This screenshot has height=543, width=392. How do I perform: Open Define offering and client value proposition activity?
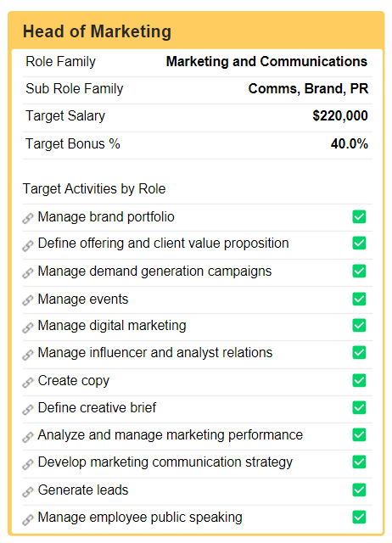coord(163,244)
